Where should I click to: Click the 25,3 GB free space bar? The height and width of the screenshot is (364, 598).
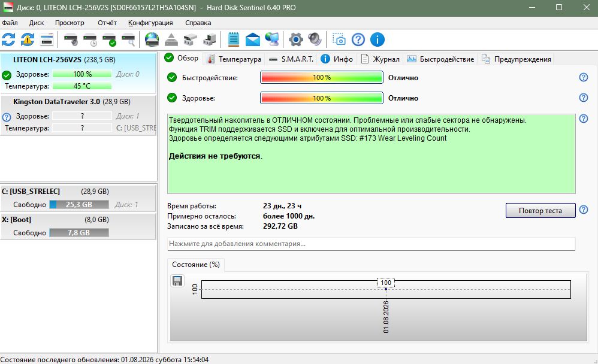pos(79,205)
